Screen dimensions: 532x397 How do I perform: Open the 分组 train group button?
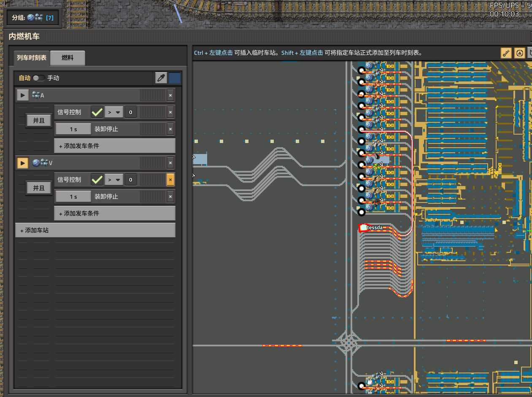coord(33,18)
